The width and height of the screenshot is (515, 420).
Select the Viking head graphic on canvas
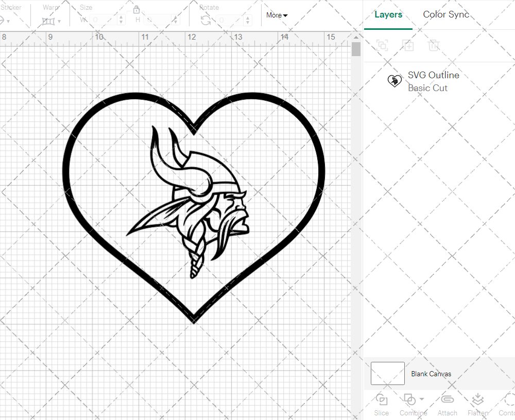[188, 202]
